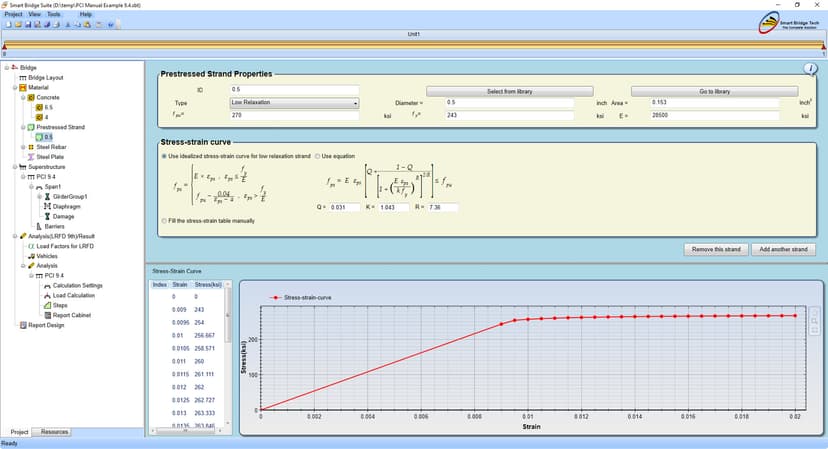
Task: Open Load Calculation in tree
Action: point(74,295)
